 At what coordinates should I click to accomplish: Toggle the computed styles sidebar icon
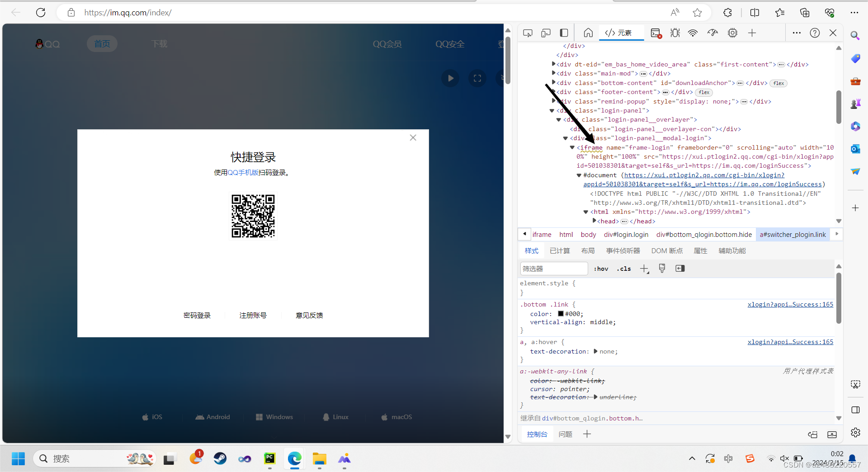pyautogui.click(x=680, y=269)
